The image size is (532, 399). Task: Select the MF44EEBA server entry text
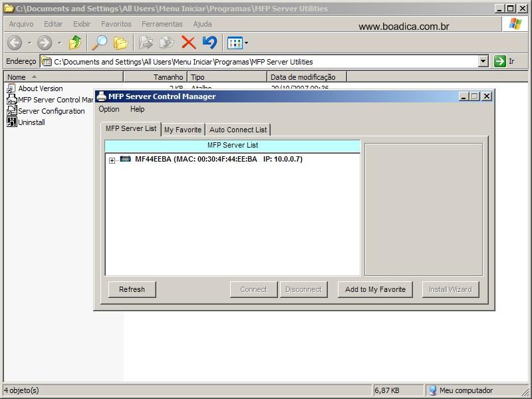(219, 159)
